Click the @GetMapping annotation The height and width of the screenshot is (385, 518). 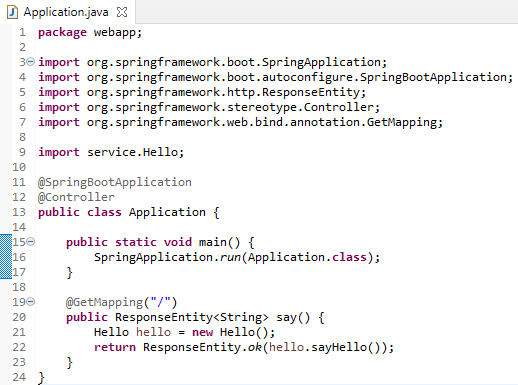click(x=104, y=302)
